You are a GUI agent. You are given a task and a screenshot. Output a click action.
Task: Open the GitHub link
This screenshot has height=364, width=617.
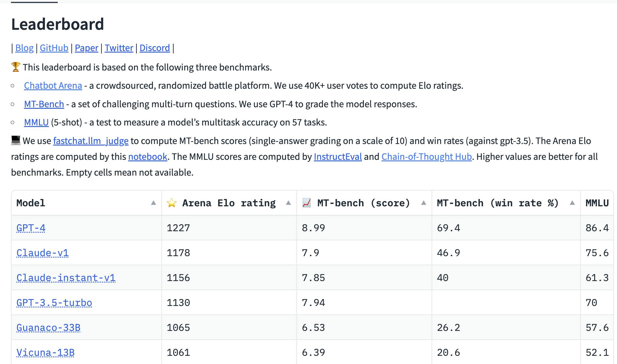click(x=54, y=48)
